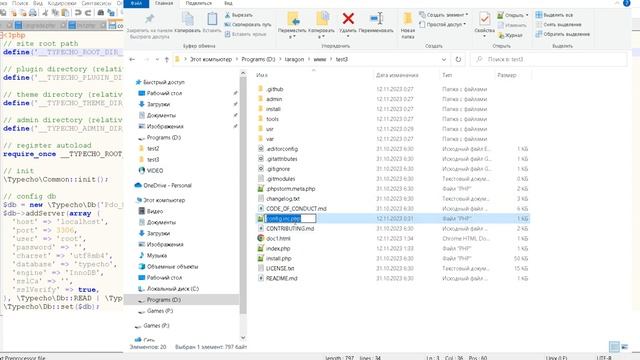The height and width of the screenshot is (360, 640).
Task: Click the red Delete X icon
Action: 348,18
